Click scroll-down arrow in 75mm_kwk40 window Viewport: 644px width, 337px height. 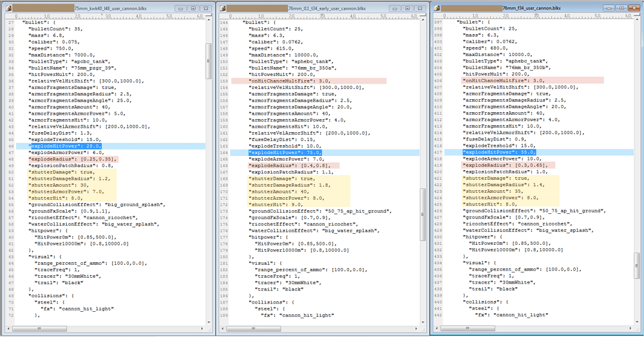pos(208,323)
